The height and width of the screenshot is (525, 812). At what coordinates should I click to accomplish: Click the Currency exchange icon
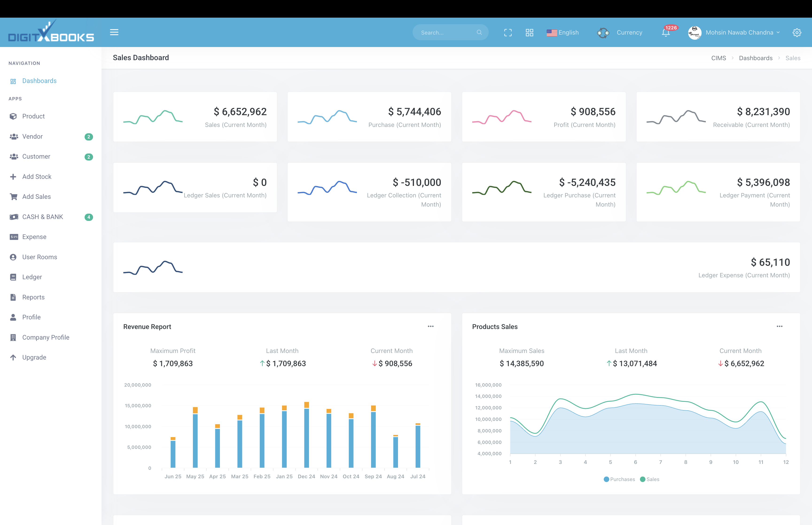pyautogui.click(x=603, y=33)
